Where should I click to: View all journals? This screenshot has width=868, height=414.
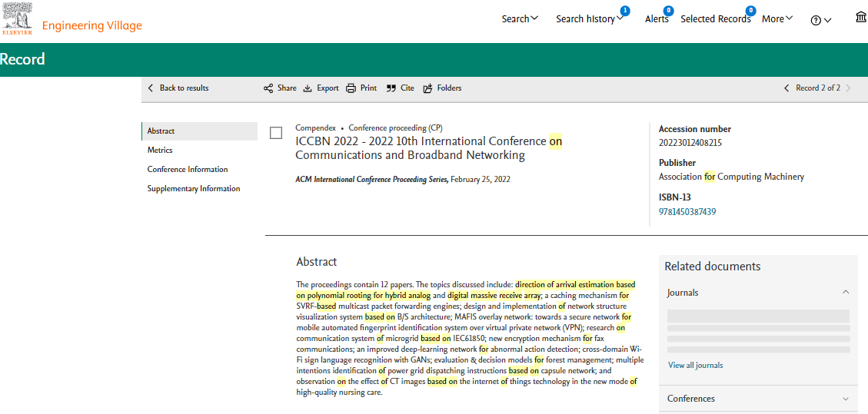click(695, 365)
